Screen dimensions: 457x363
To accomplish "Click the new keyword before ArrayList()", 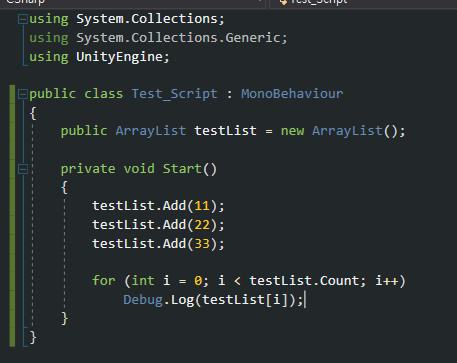I will point(292,131).
